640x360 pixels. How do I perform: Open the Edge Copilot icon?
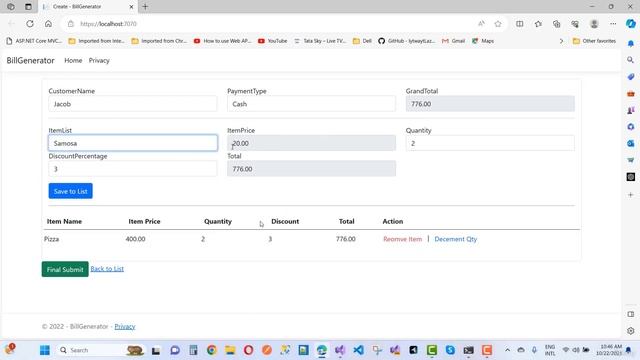(631, 24)
